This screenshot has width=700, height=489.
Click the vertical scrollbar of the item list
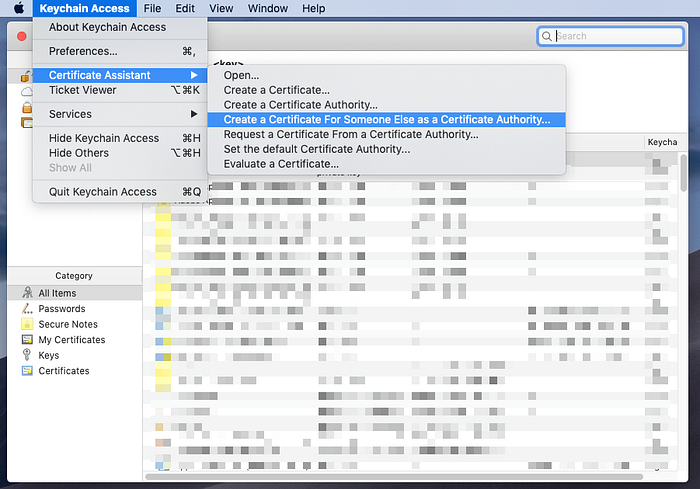click(x=683, y=172)
